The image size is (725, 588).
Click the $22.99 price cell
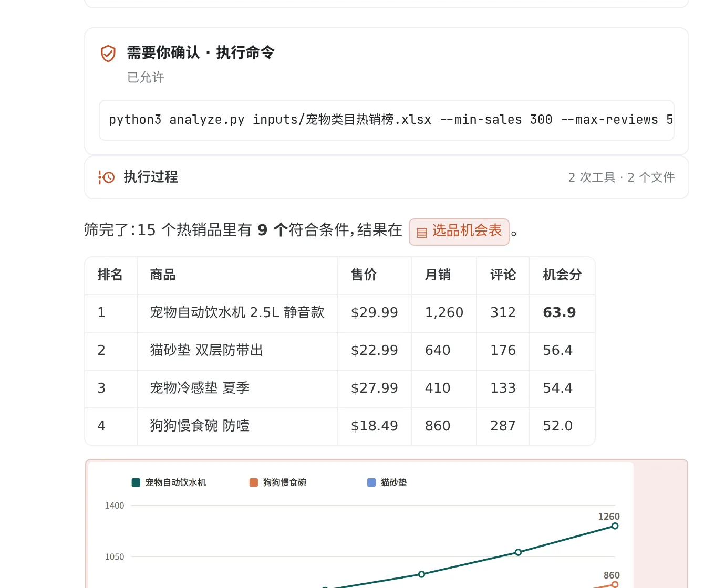tap(375, 351)
